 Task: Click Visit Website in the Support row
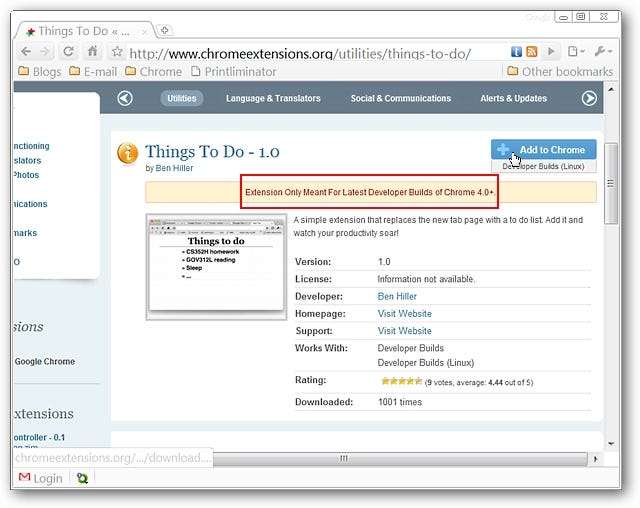tap(404, 331)
